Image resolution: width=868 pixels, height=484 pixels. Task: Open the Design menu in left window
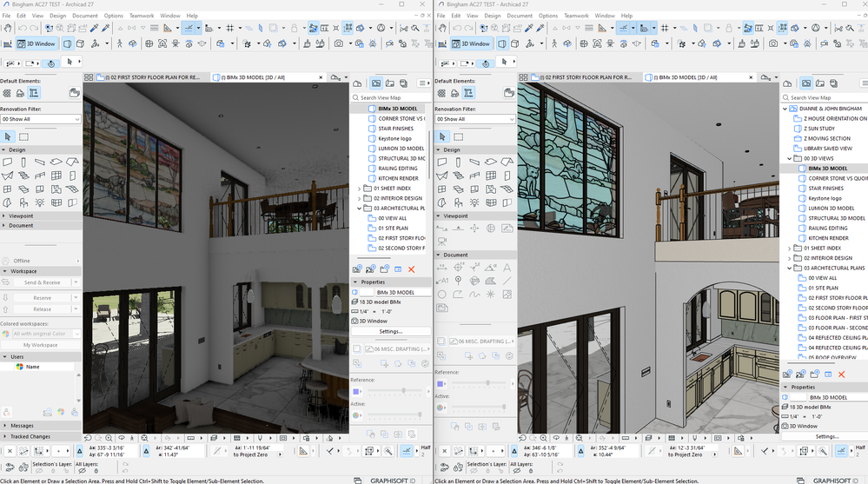point(57,16)
